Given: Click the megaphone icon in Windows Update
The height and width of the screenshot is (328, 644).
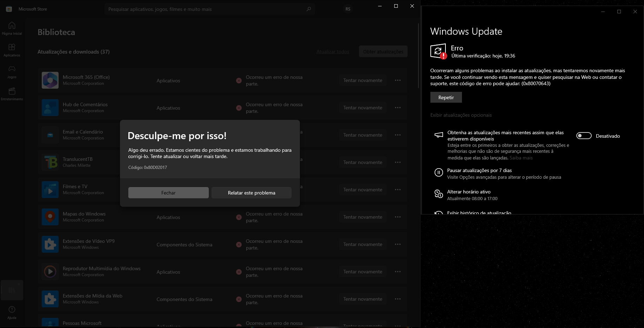Looking at the screenshot, I should click(439, 135).
